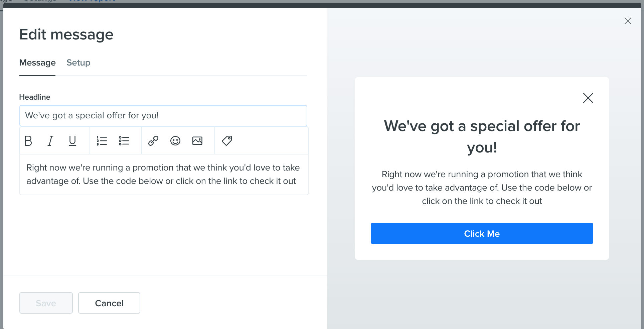Cancel editing the message
644x329 pixels.
[x=109, y=303]
